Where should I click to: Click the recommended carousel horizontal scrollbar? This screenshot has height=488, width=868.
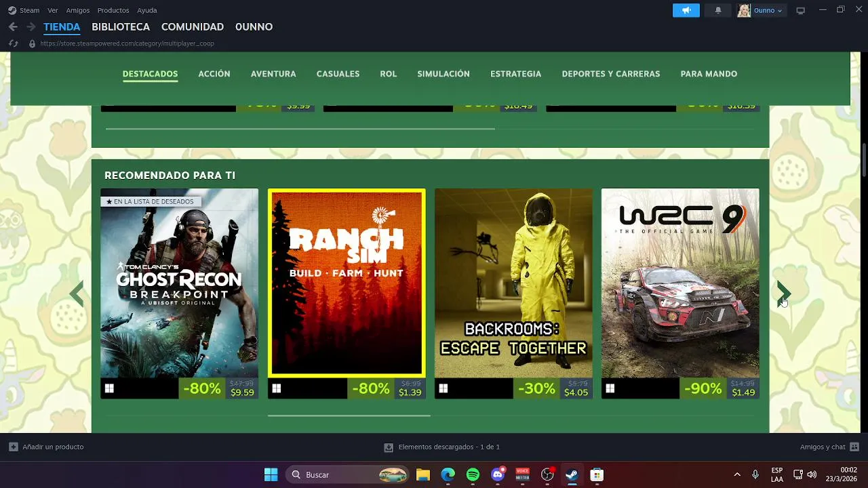[x=349, y=415]
